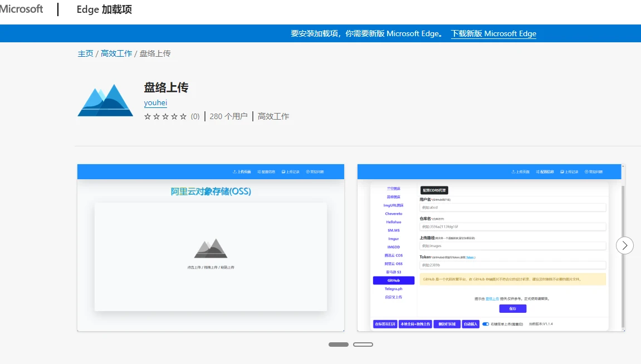The image size is (641, 364).
Task: Open the Edge 加载项 header item
Action: pyautogui.click(x=104, y=9)
